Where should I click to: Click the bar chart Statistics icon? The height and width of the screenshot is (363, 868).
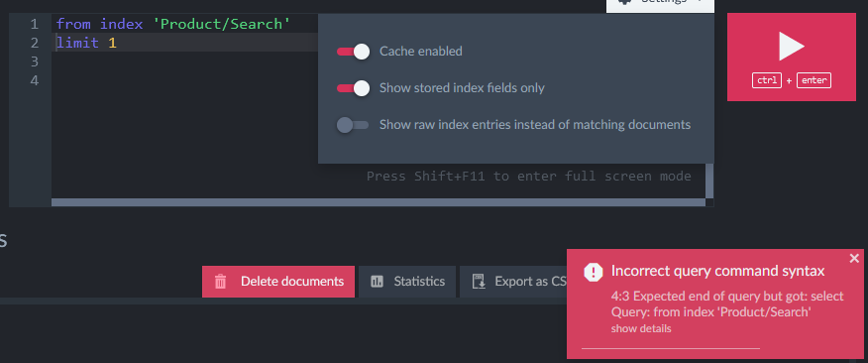377,282
